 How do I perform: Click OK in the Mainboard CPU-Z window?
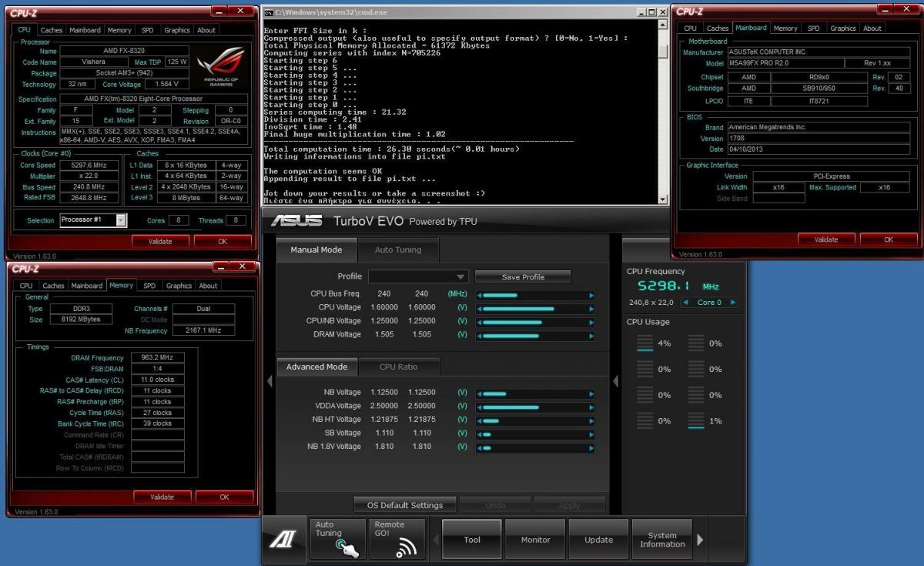tap(889, 239)
